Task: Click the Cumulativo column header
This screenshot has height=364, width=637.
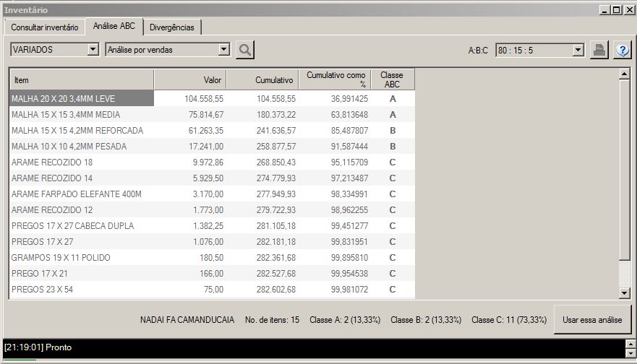Action: pos(262,79)
